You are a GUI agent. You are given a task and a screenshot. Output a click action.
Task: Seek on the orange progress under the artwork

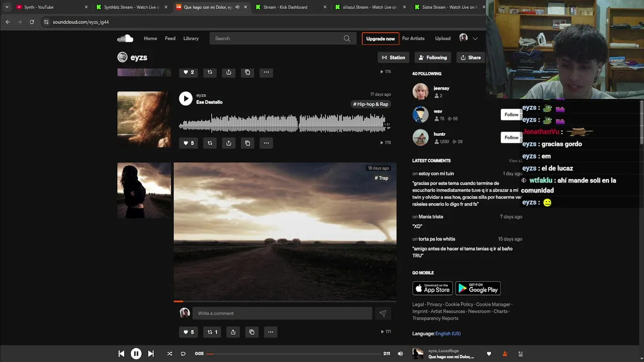[285, 301]
